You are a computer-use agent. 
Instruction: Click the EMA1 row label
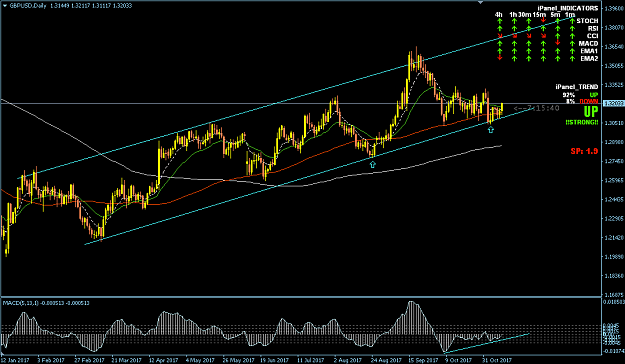(589, 51)
